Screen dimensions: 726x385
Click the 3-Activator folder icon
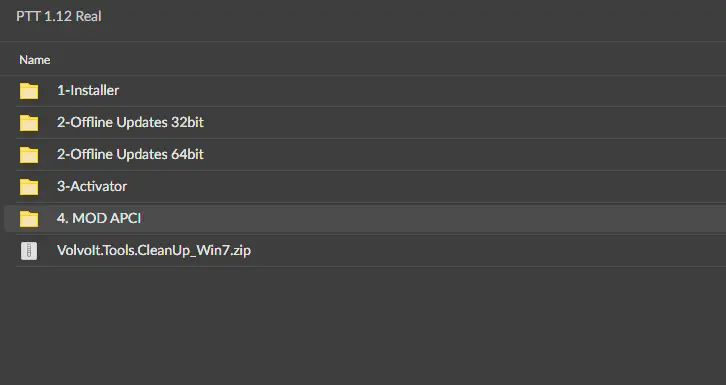pos(29,186)
